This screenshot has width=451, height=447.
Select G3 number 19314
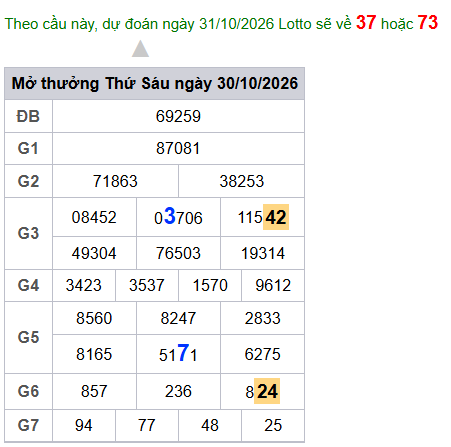263,253
